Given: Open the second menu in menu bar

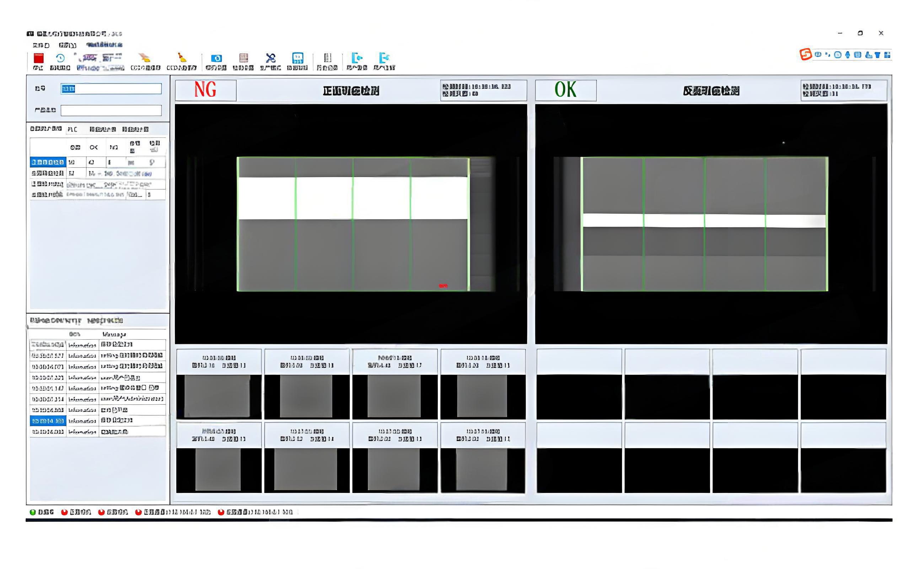Looking at the screenshot, I should click(x=68, y=46).
